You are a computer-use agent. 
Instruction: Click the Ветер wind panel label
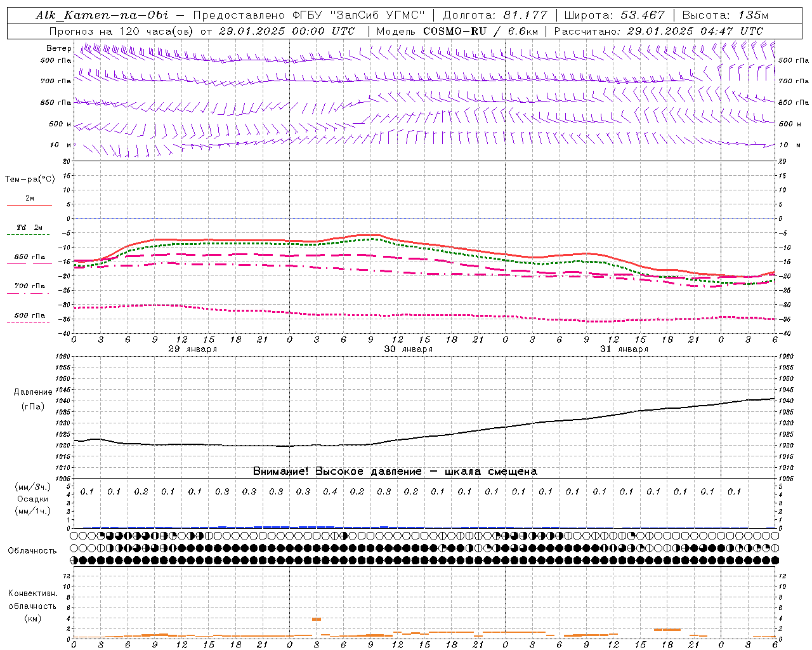tap(58, 48)
